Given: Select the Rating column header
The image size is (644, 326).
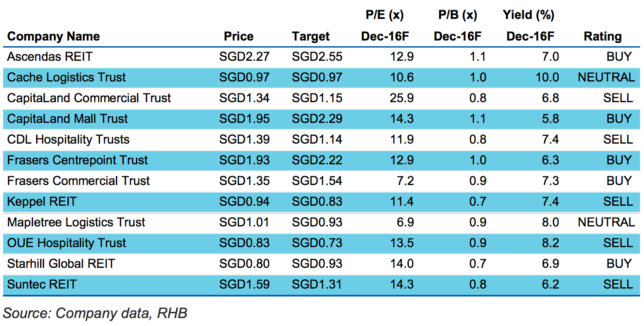Looking at the screenshot, I should pyautogui.click(x=603, y=37).
